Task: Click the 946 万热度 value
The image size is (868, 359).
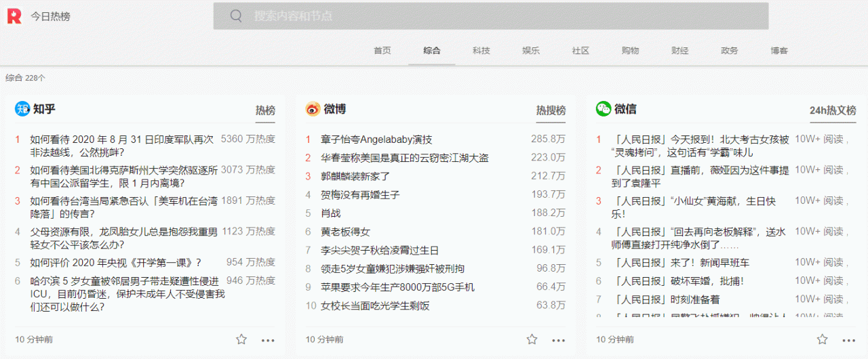Action: pos(251,280)
